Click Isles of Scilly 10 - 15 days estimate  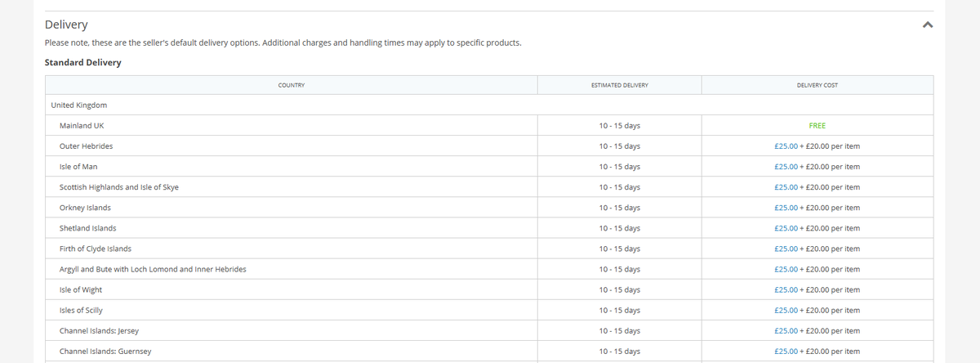pos(619,310)
